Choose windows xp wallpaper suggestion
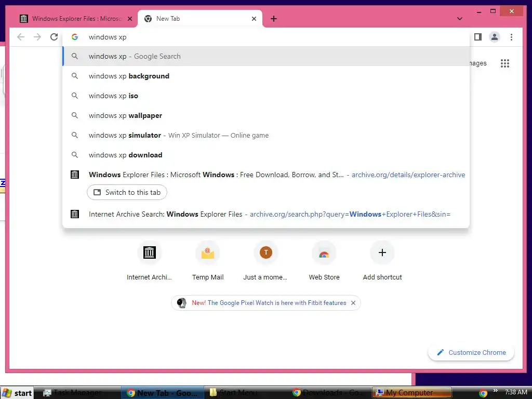Image resolution: width=532 pixels, height=399 pixels. 266,115
